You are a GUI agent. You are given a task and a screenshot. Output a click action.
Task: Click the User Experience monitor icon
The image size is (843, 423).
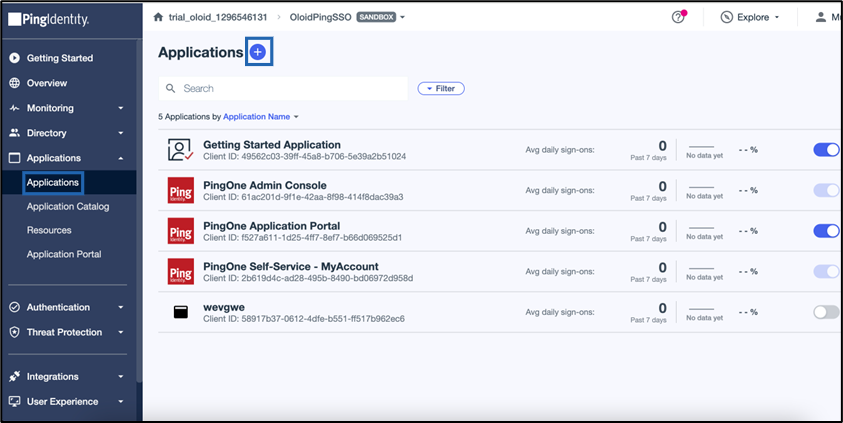click(15, 402)
